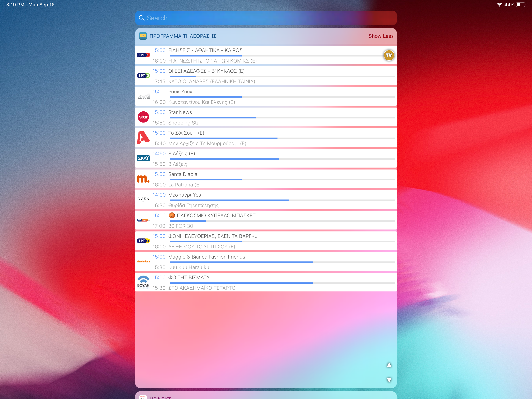Tap the down arrow to scroll channels

(x=389, y=380)
